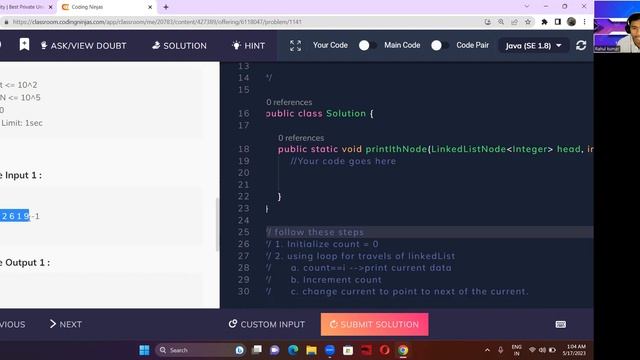This screenshot has height=360, width=640.
Task: Launch Microsoft Edge from the taskbar
Action: [293, 350]
